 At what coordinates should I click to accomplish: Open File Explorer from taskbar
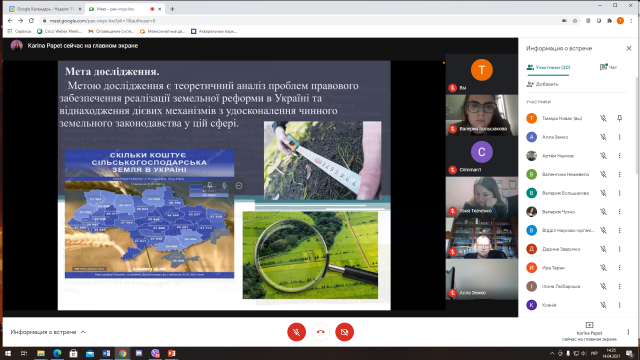40,353
